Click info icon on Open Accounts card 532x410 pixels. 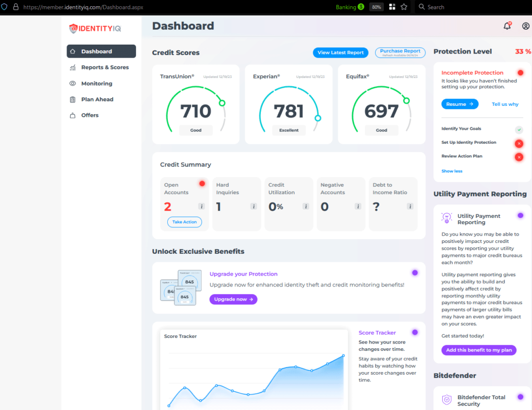[202, 207]
